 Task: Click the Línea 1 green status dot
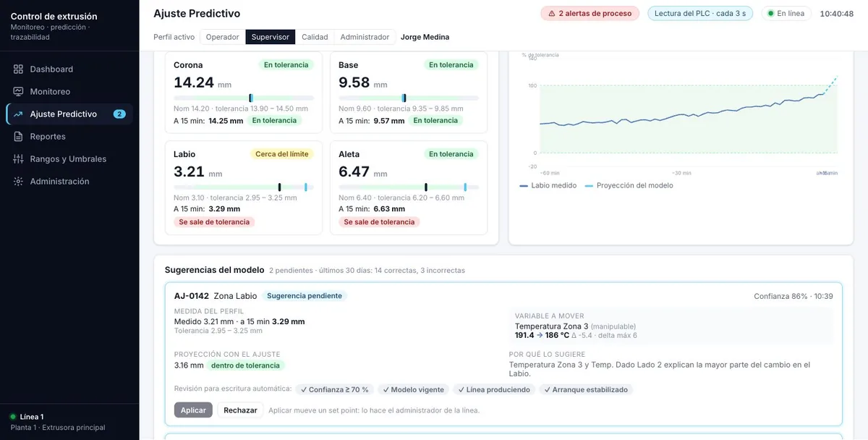point(13,417)
